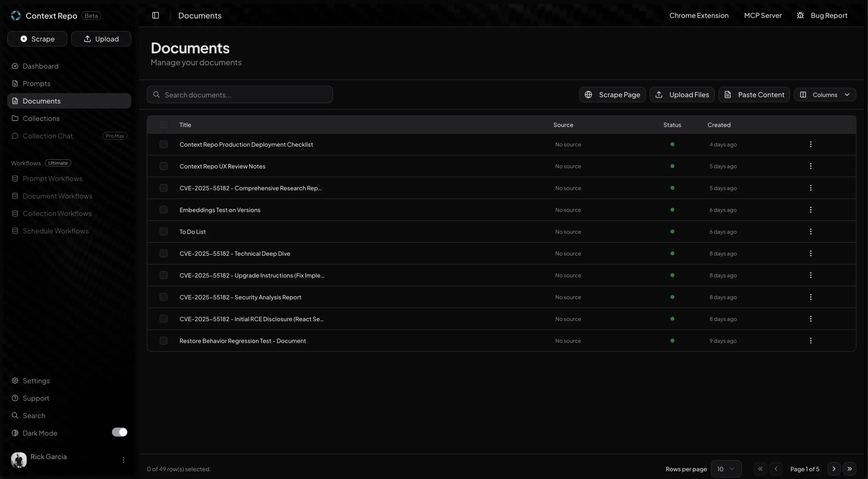Open Schedule Workflows
Viewport: 868px width, 479px height.
coord(55,231)
